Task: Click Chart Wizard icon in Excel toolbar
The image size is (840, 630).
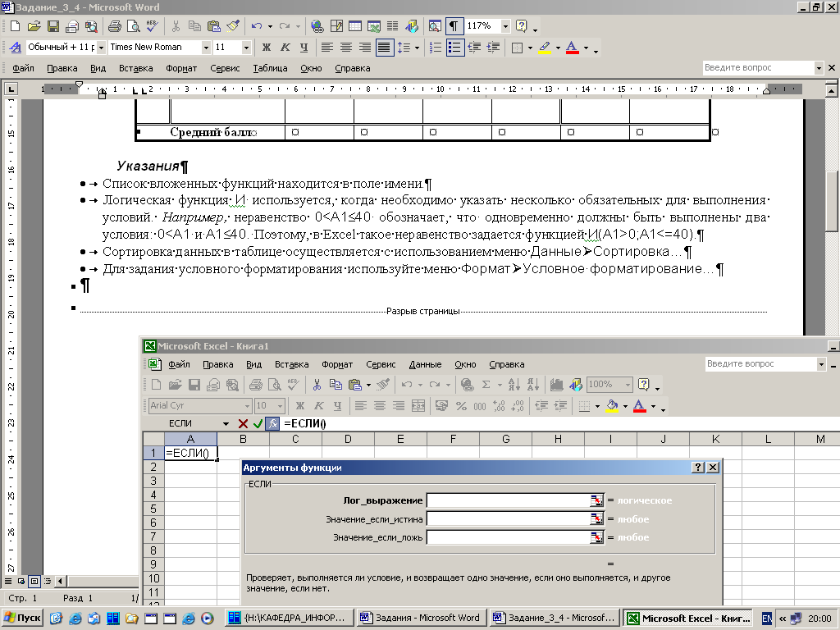Action: coord(557,384)
